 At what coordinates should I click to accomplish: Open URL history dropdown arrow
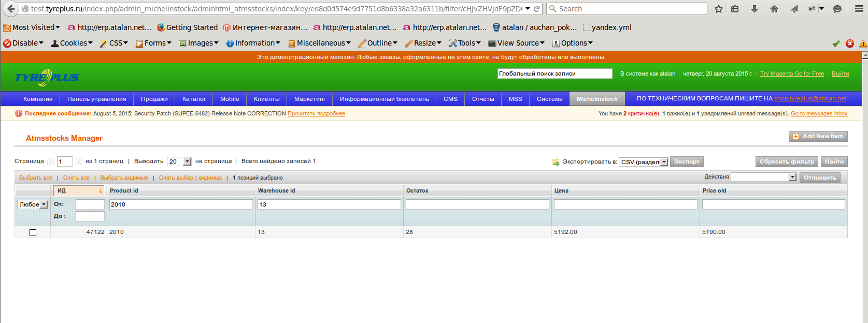(x=528, y=9)
